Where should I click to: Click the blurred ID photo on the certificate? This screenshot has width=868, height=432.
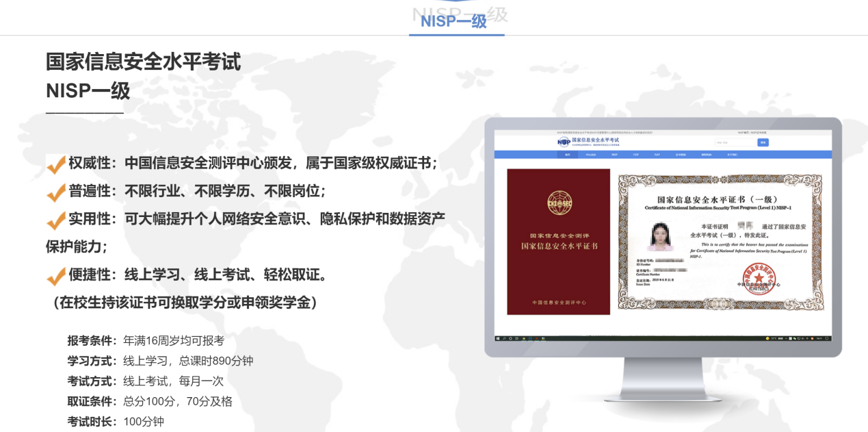tap(659, 236)
